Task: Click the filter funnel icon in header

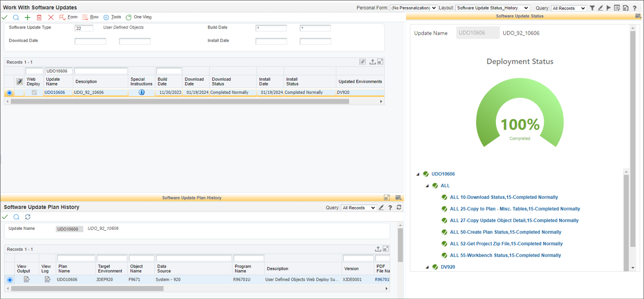Action: pos(592,8)
